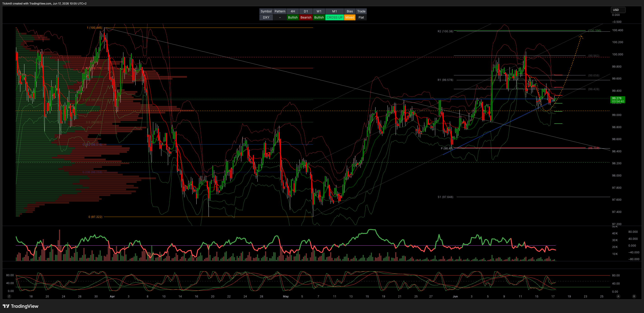The image size is (644, 313).
Task: Click the CROSS UP cell under M1
Action: 334,17
